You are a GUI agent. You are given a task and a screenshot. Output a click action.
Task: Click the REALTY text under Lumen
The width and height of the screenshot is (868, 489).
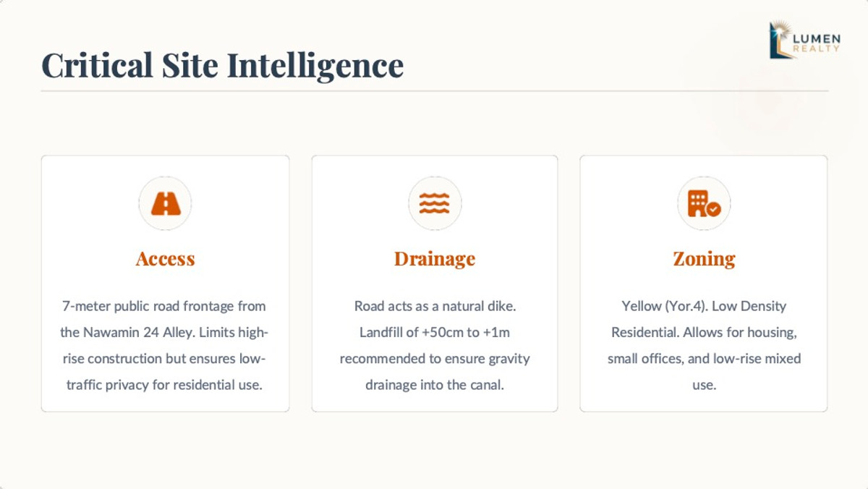(x=817, y=49)
